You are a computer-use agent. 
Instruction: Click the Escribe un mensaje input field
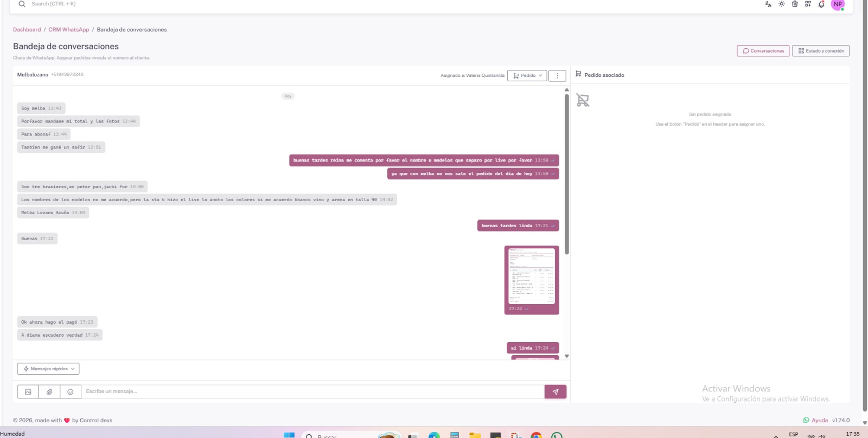click(312, 391)
